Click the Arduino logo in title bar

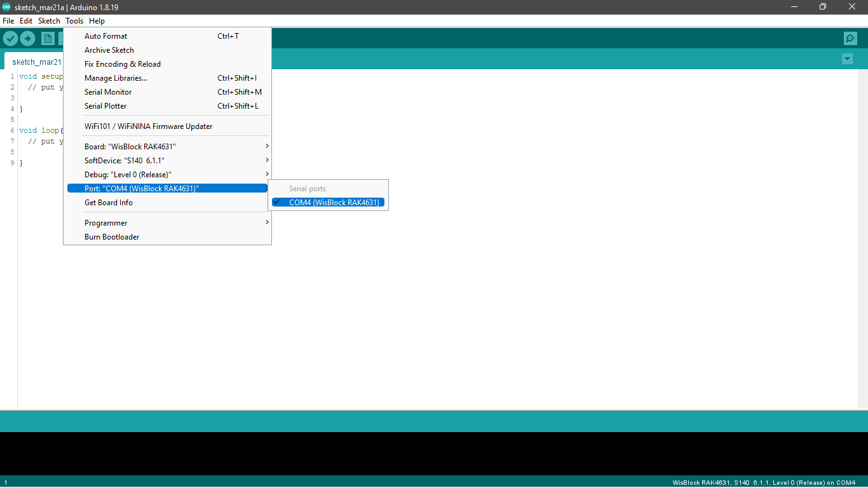click(x=6, y=7)
